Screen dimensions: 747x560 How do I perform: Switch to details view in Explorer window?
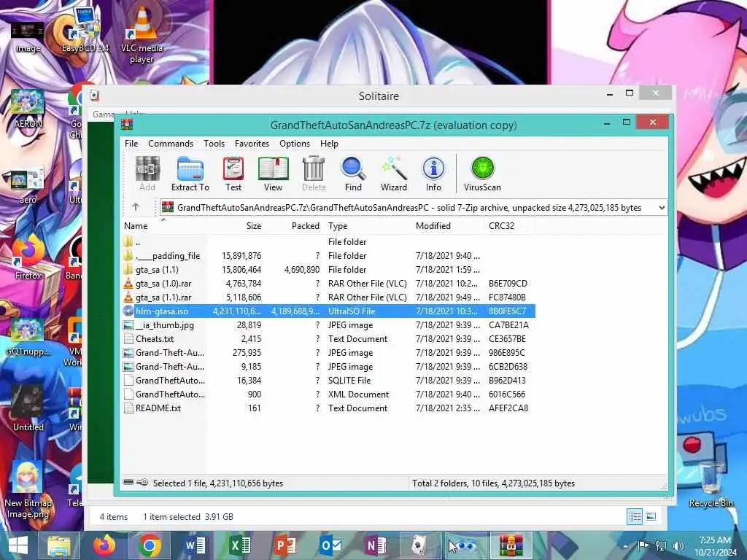point(635,517)
